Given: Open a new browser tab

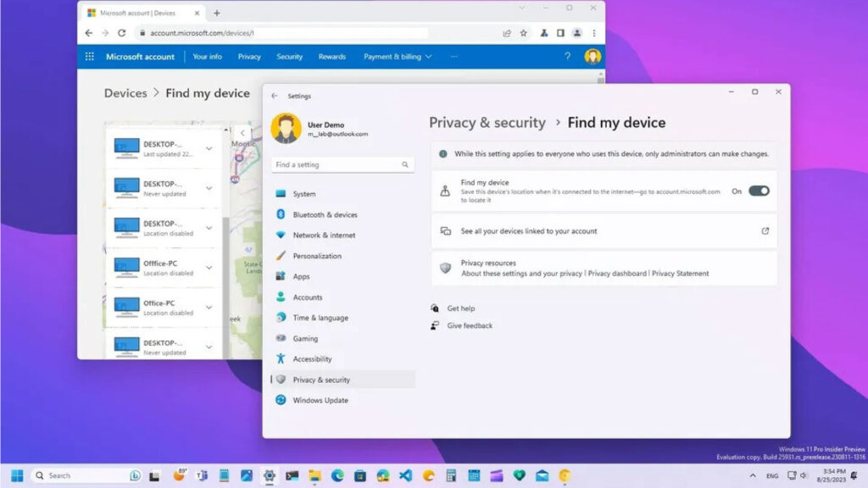Looking at the screenshot, I should coord(217,13).
